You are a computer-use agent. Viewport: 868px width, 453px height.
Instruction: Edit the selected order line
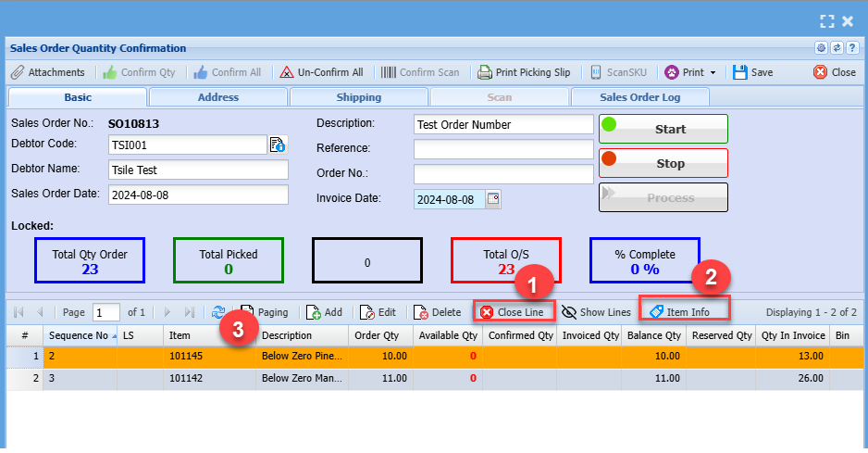pyautogui.click(x=378, y=312)
